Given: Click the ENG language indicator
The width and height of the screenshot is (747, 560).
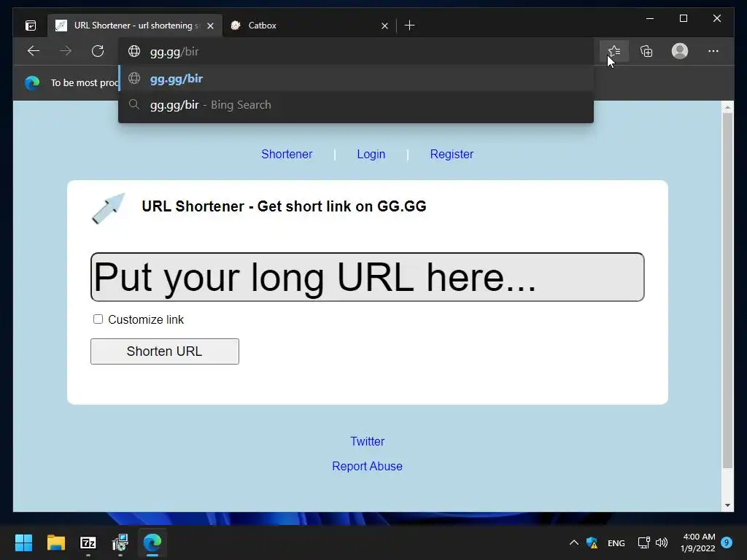Looking at the screenshot, I should coord(616,542).
